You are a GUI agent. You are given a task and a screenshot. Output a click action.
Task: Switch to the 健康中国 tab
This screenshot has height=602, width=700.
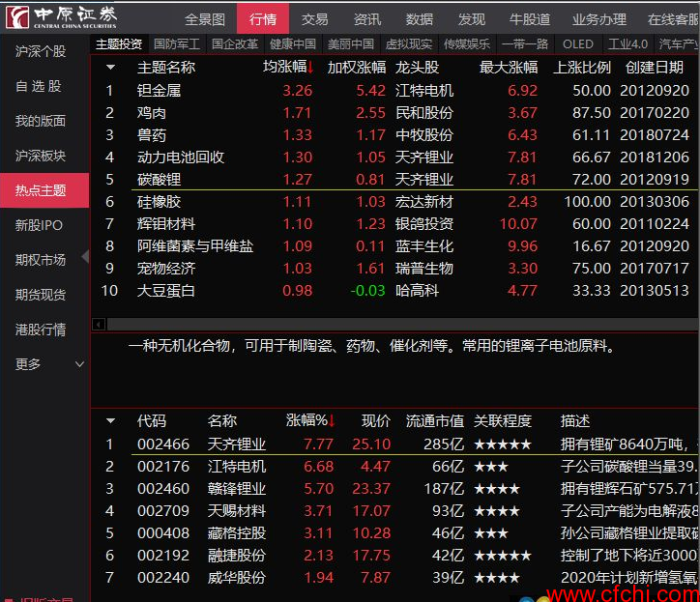(293, 44)
